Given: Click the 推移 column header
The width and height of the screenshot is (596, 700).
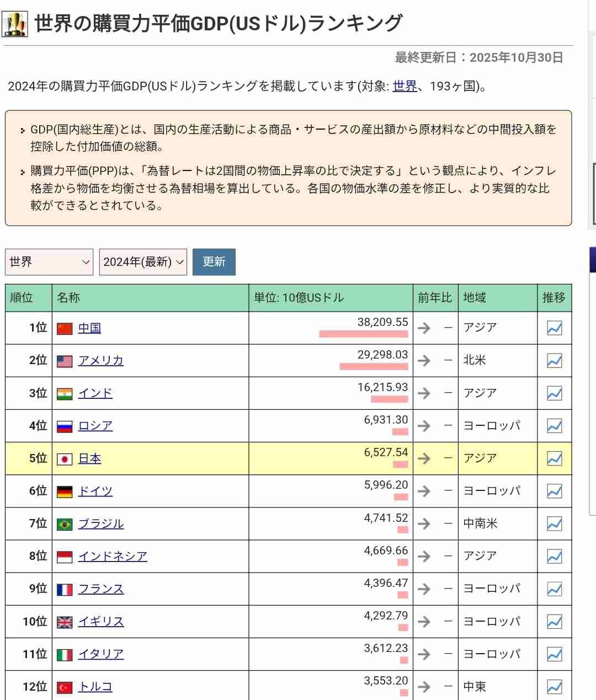Looking at the screenshot, I should (554, 298).
